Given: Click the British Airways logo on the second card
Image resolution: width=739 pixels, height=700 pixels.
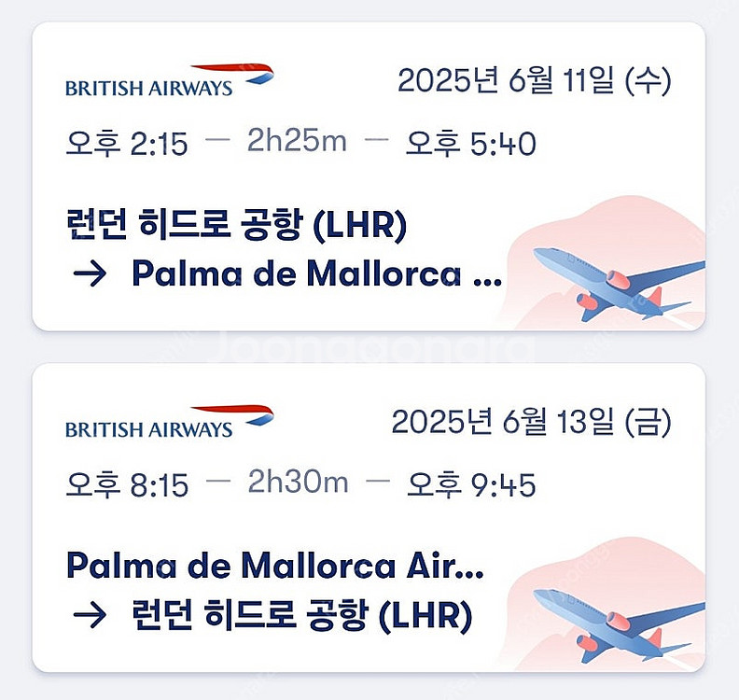Looking at the screenshot, I should click(x=170, y=422).
